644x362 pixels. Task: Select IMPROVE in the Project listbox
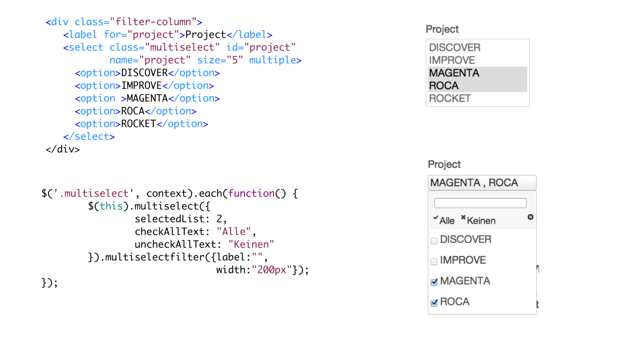click(478, 60)
